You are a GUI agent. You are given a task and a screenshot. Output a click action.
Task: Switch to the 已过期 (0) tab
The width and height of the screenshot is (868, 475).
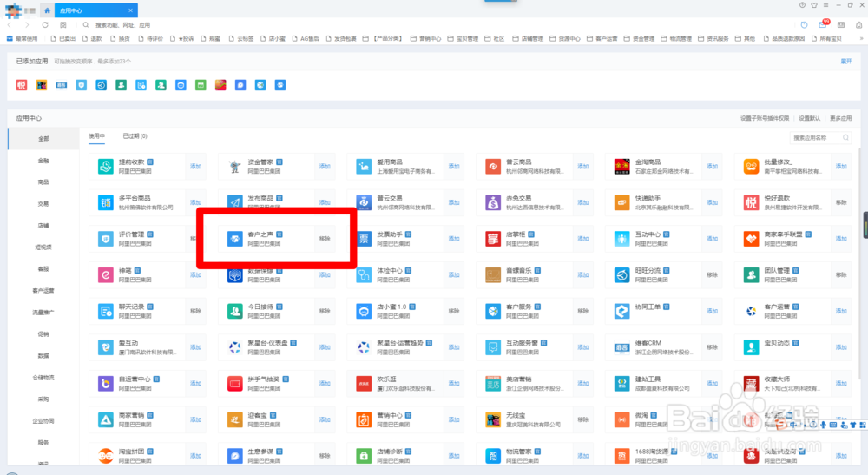click(135, 136)
